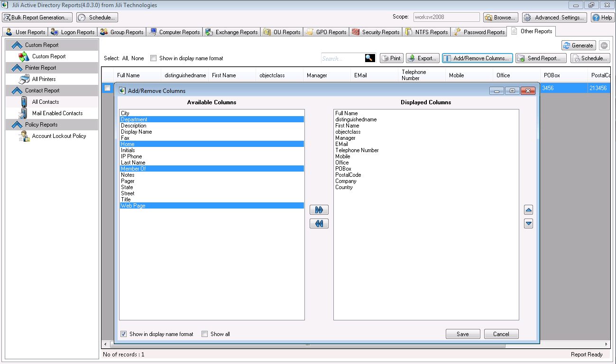Screen dimensions: 616x364
Task: Collapse the Custom Report section header
Action: [52, 45]
